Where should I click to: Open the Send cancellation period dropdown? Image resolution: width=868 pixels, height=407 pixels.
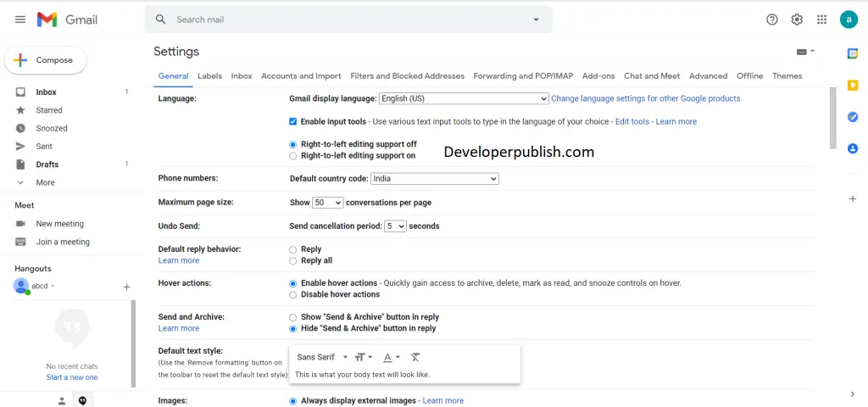tap(395, 226)
